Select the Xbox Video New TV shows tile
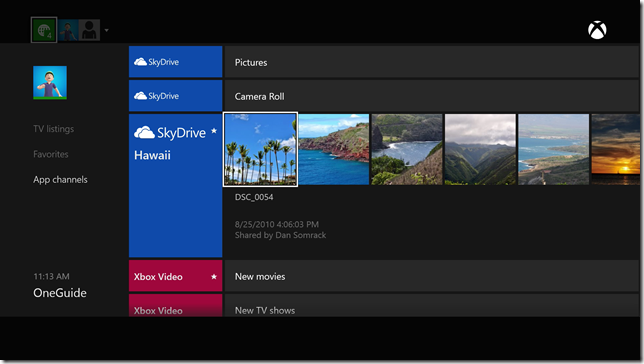The image size is (644, 364). pyautogui.click(x=175, y=305)
